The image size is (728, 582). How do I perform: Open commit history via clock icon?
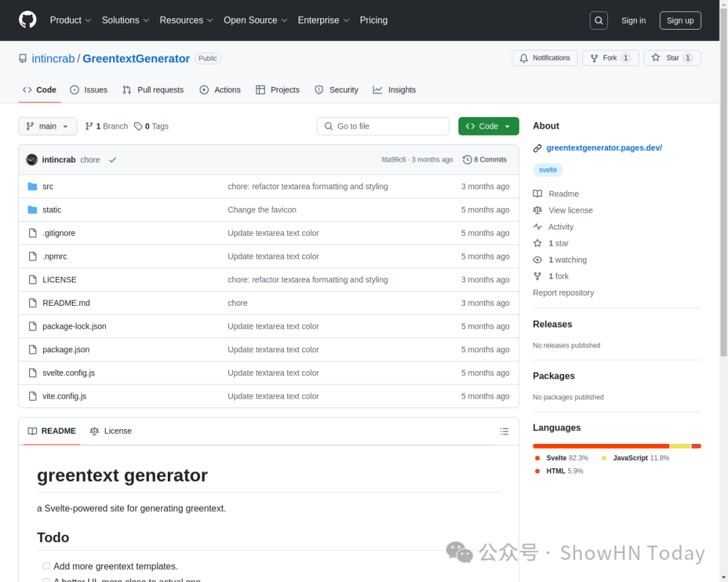[467, 160]
